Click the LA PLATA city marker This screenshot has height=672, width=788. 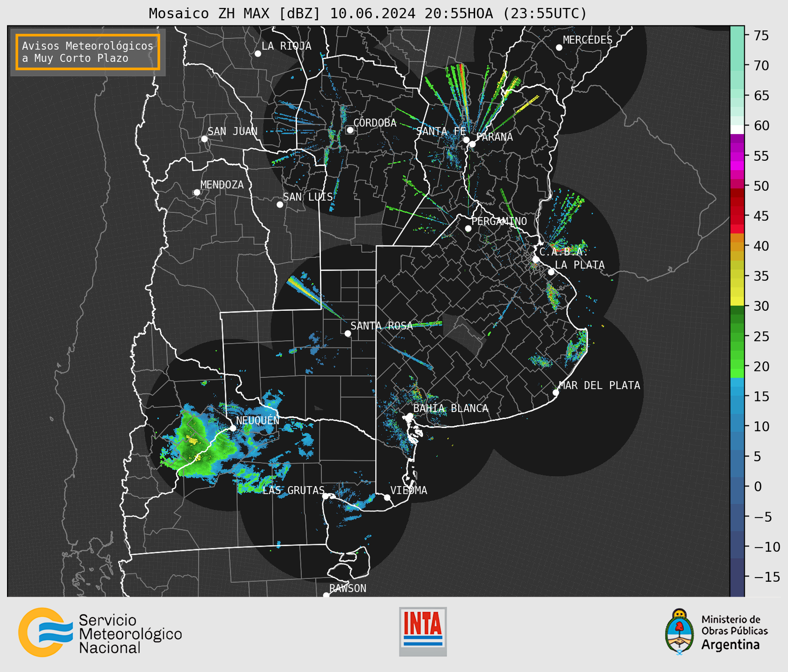[x=551, y=272]
